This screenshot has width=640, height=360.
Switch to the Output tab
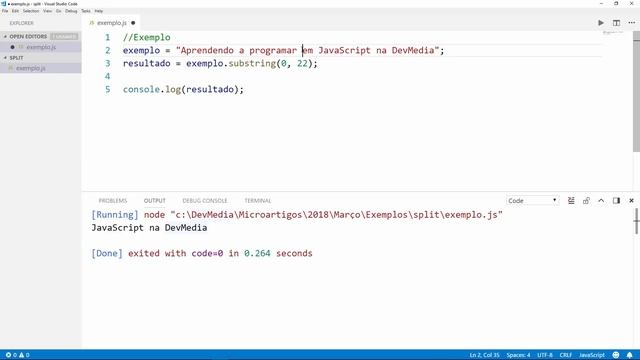tap(155, 200)
